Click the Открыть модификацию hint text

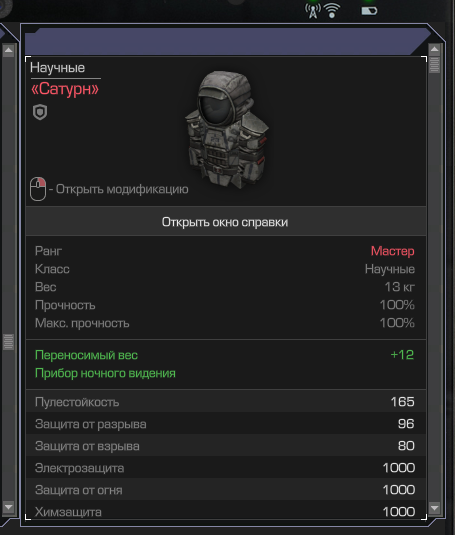click(x=122, y=189)
